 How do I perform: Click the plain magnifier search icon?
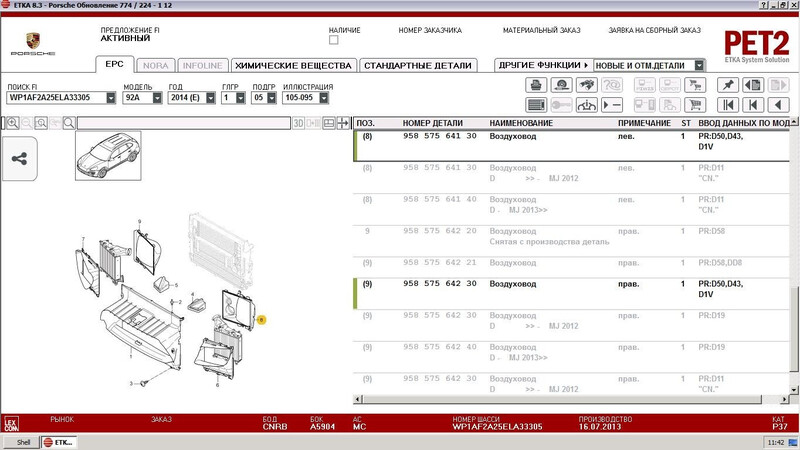tap(69, 123)
